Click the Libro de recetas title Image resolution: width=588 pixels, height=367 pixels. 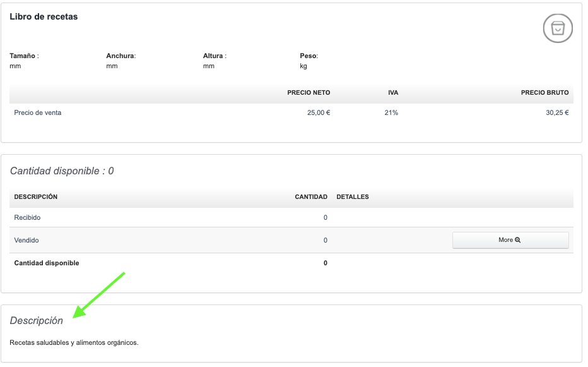44,17
